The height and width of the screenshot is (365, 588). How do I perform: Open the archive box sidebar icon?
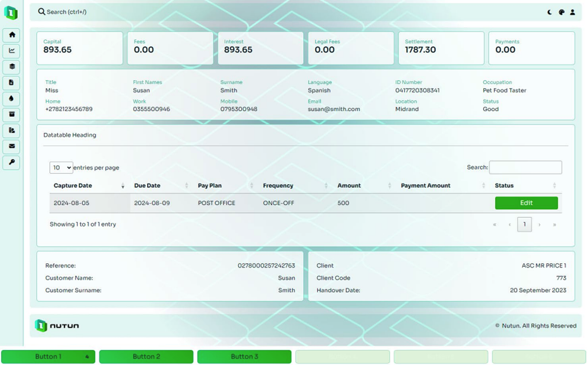(12, 115)
